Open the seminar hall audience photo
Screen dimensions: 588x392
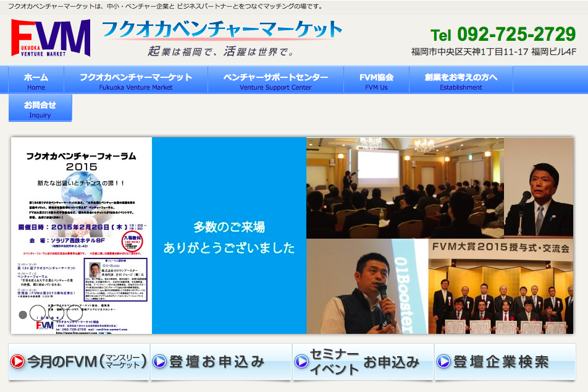click(405, 188)
